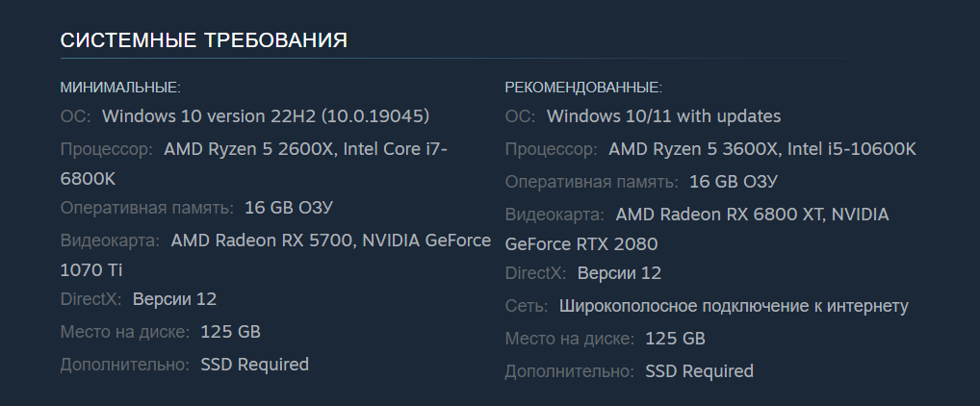Click the AMD Ryzen 5 3600X processor text

[x=693, y=149]
